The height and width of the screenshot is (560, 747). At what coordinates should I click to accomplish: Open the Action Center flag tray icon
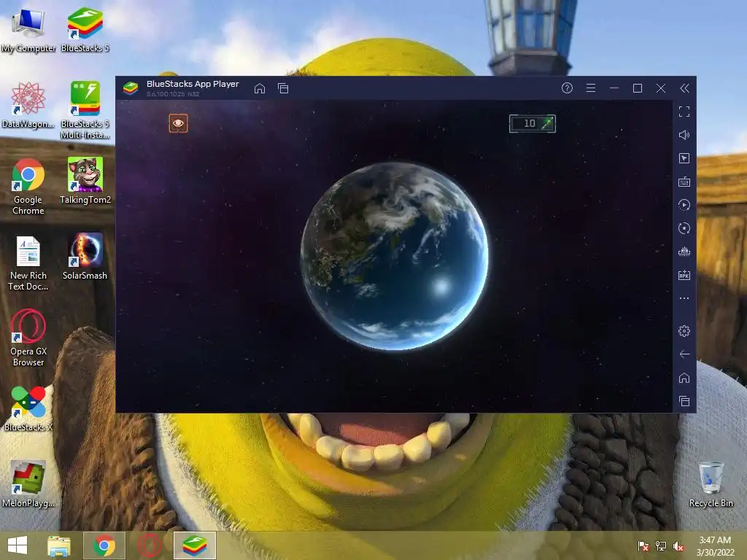tap(643, 545)
